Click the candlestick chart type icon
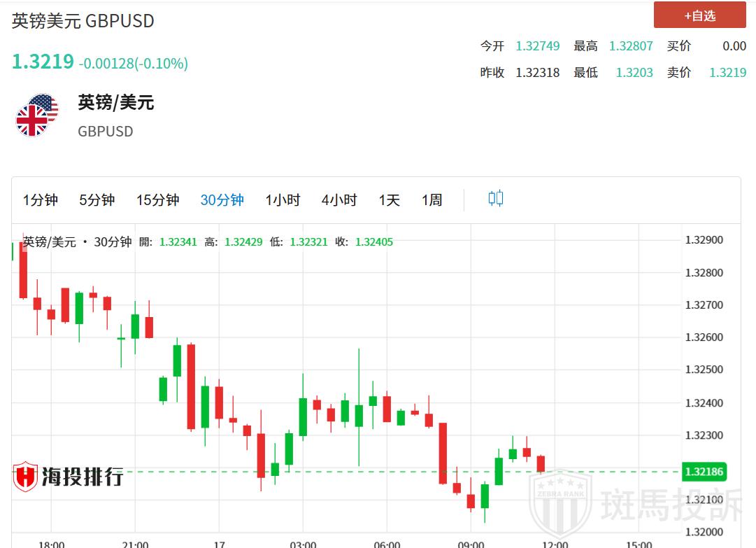The image size is (756, 548). (x=496, y=199)
